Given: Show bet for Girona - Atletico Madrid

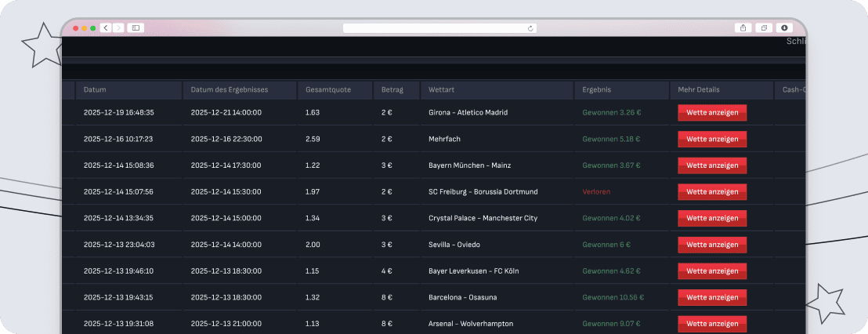Looking at the screenshot, I should pyautogui.click(x=712, y=112).
